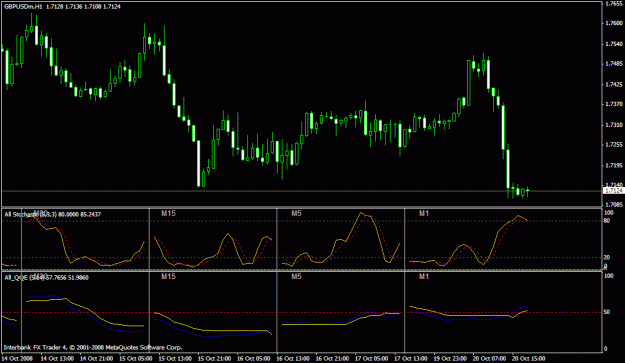Click the 19 Oct 23:00 time label
This screenshot has width=625, height=363.
click(450, 358)
